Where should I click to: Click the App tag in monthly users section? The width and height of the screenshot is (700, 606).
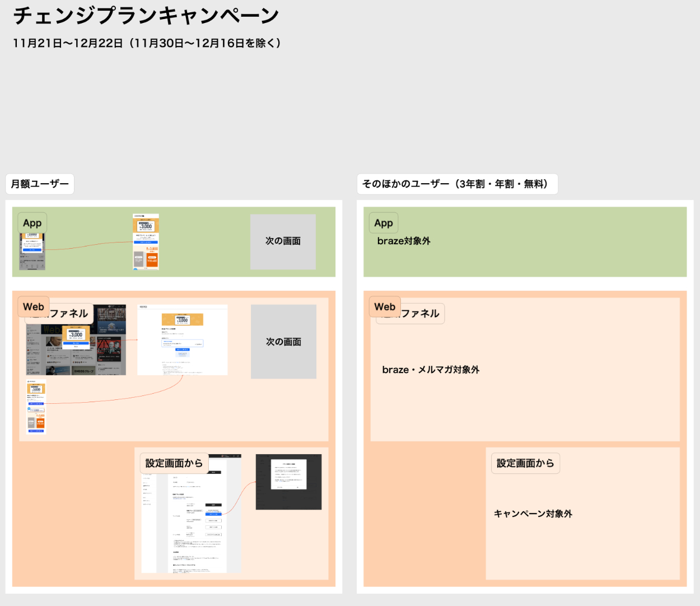pyautogui.click(x=32, y=223)
